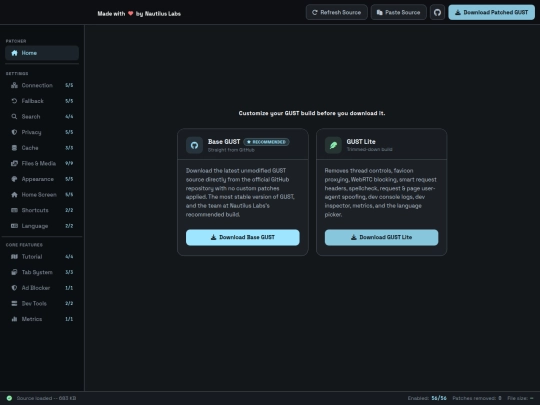Click the Base GUST card title
Screen dimensions: 540x405
click(x=224, y=142)
